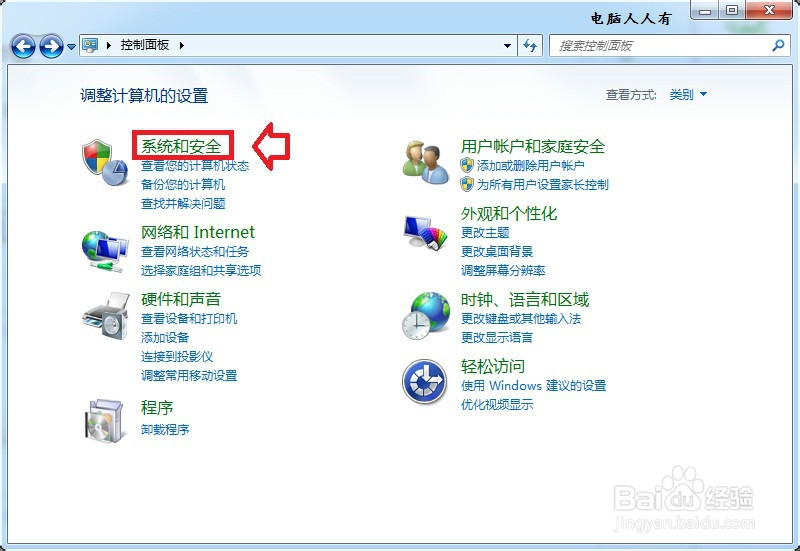Open 查看您的计算机状态 link
This screenshot has width=800, height=551.
195,165
